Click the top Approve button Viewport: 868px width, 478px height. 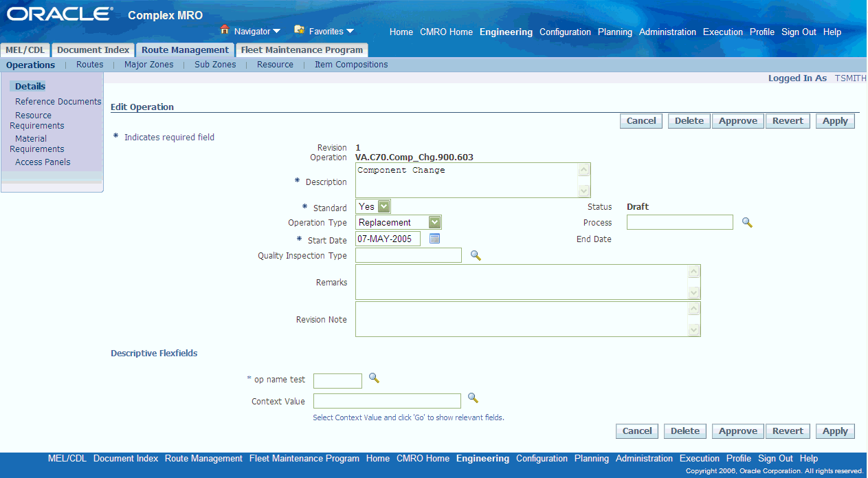(x=738, y=121)
